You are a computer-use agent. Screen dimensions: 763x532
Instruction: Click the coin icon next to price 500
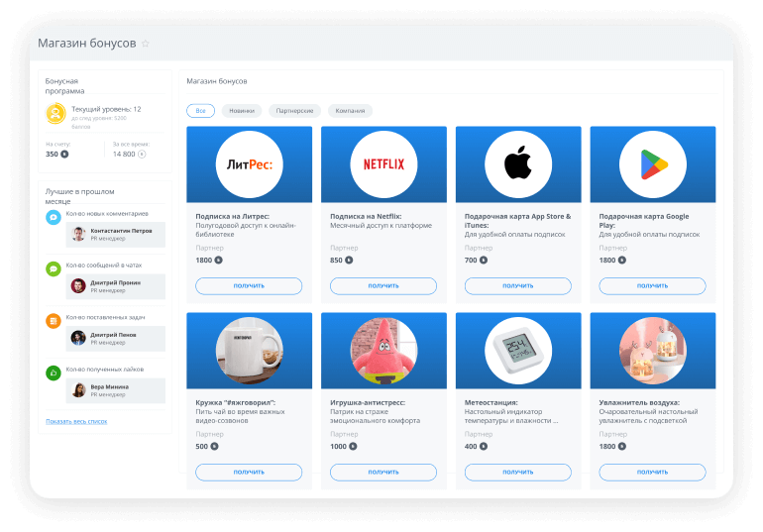pyautogui.click(x=214, y=447)
